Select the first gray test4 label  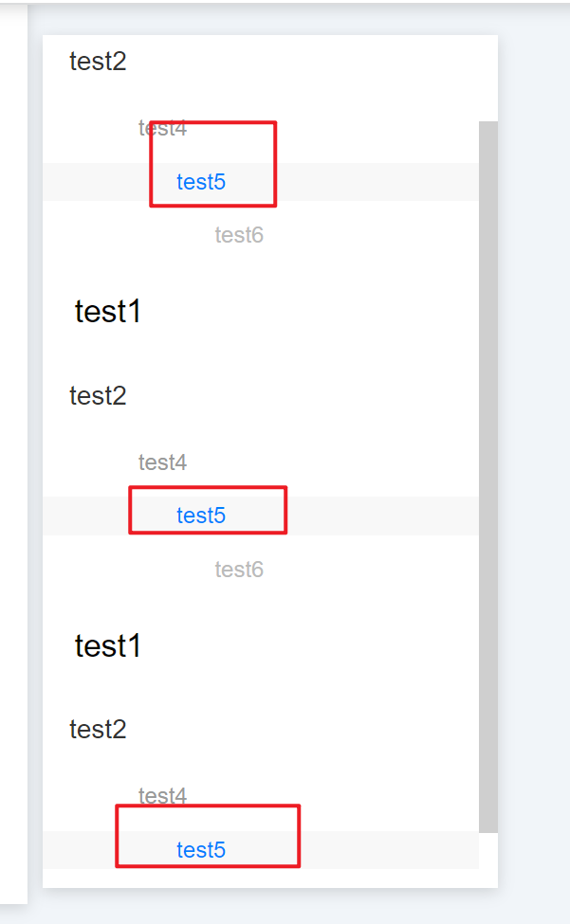(162, 128)
